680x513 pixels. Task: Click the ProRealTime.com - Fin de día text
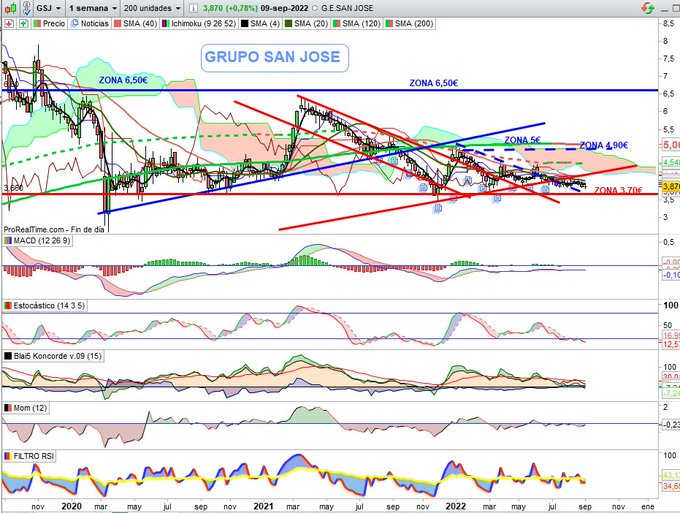pos(54,229)
